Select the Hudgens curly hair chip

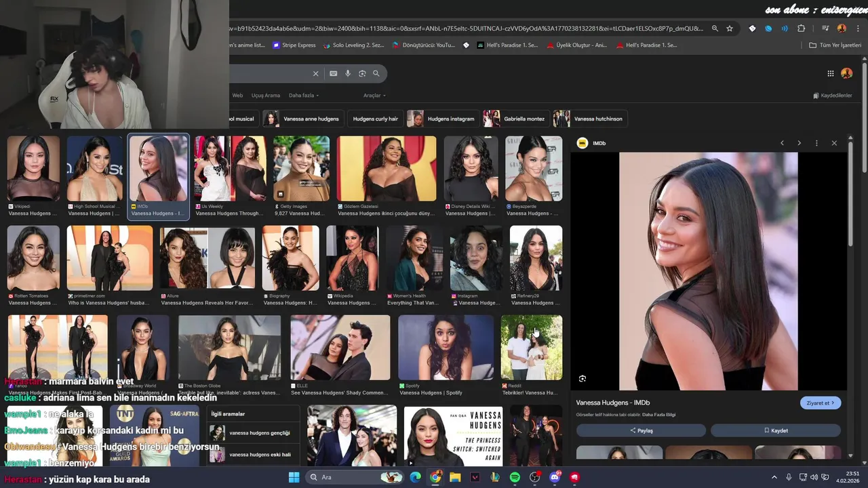(375, 119)
